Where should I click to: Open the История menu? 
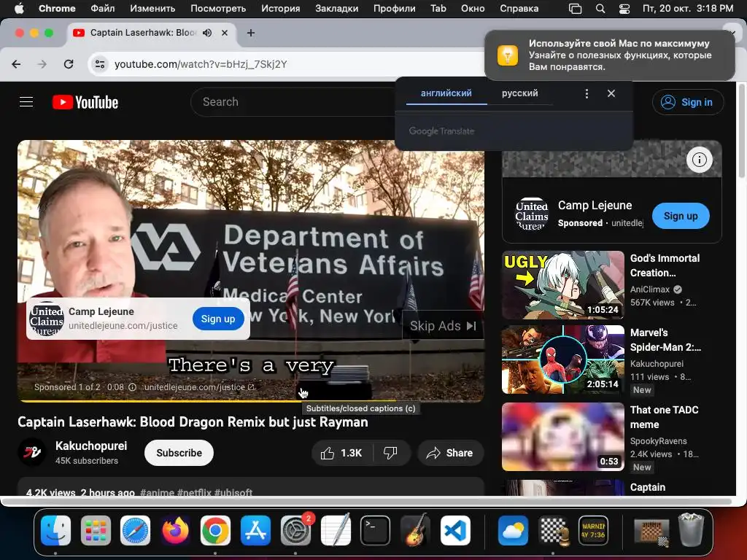pos(281,9)
